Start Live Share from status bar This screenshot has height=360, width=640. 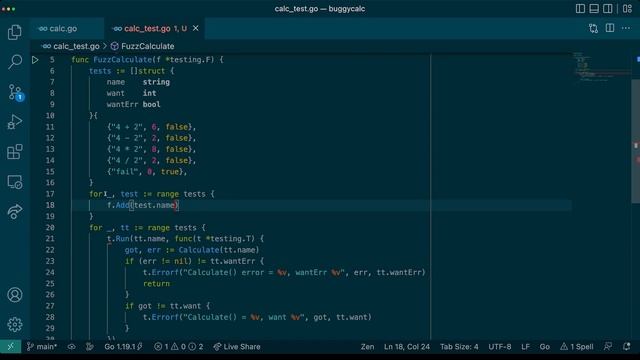pos(237,347)
